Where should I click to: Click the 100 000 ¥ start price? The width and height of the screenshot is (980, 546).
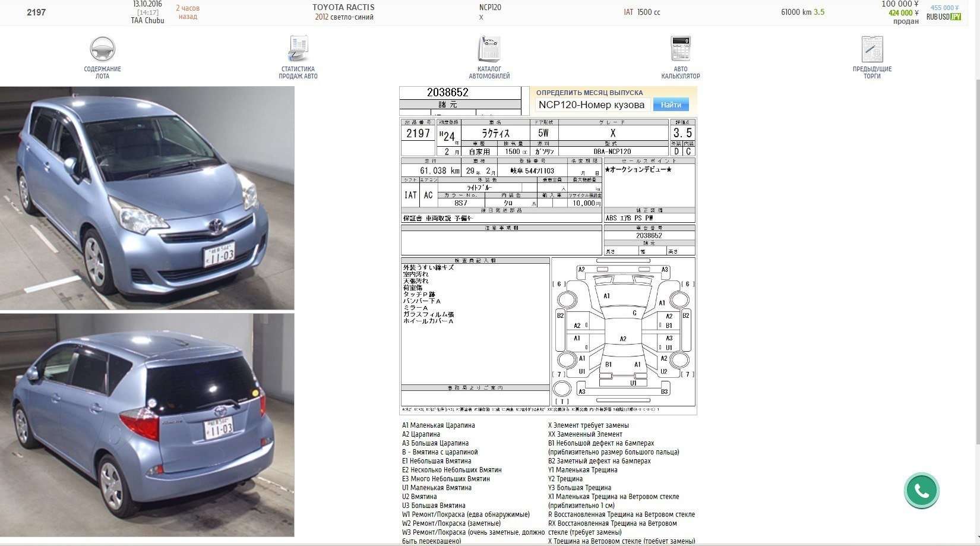coord(900,4)
